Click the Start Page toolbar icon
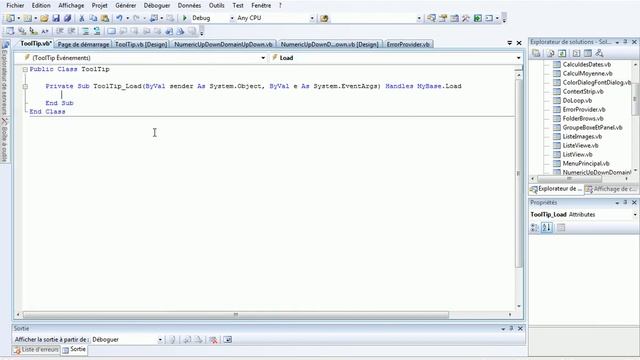 [478, 18]
